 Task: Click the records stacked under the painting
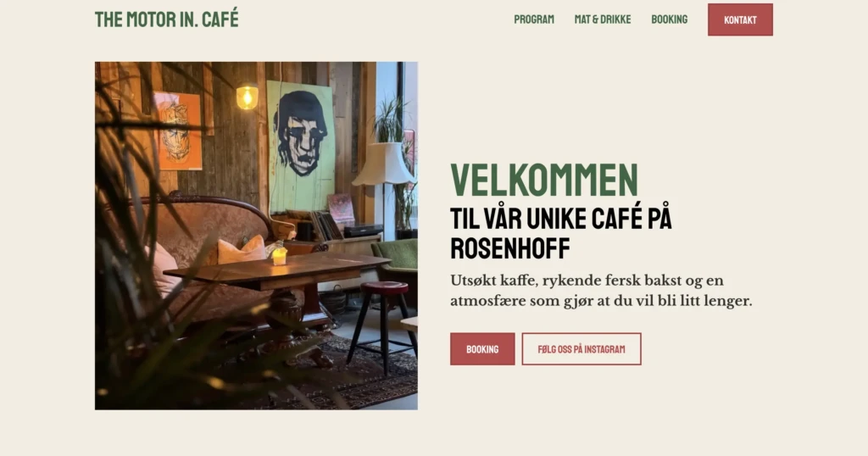325,225
